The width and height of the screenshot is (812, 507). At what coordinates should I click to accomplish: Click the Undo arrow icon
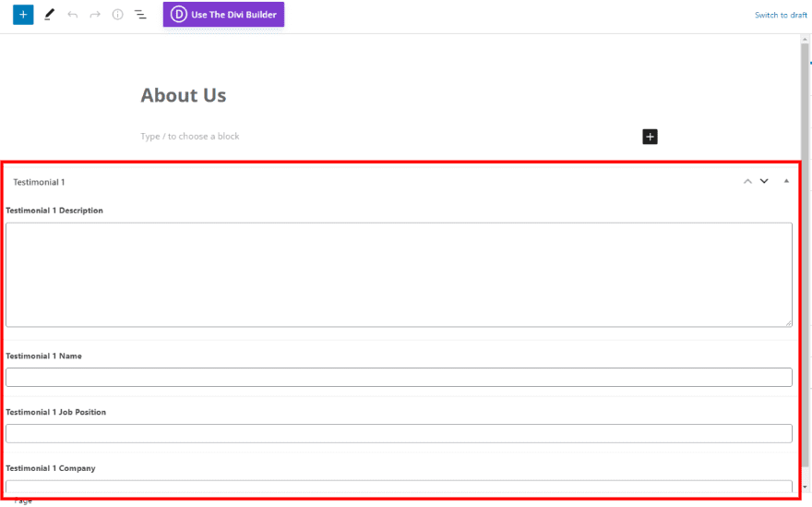tap(73, 15)
